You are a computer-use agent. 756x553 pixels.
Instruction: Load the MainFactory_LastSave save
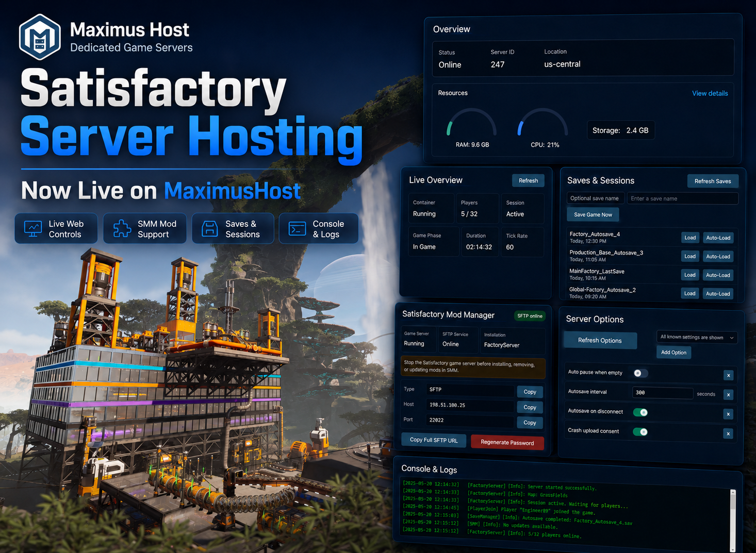tap(690, 275)
